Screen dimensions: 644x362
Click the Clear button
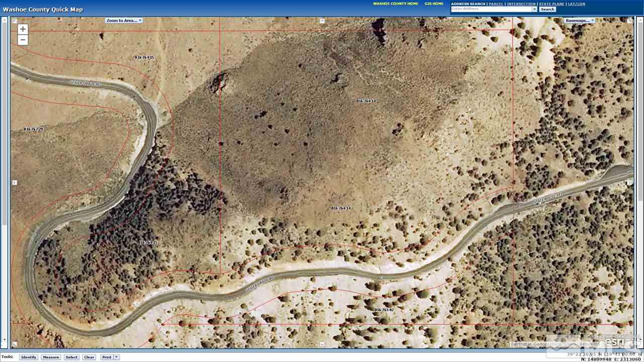pyautogui.click(x=89, y=357)
